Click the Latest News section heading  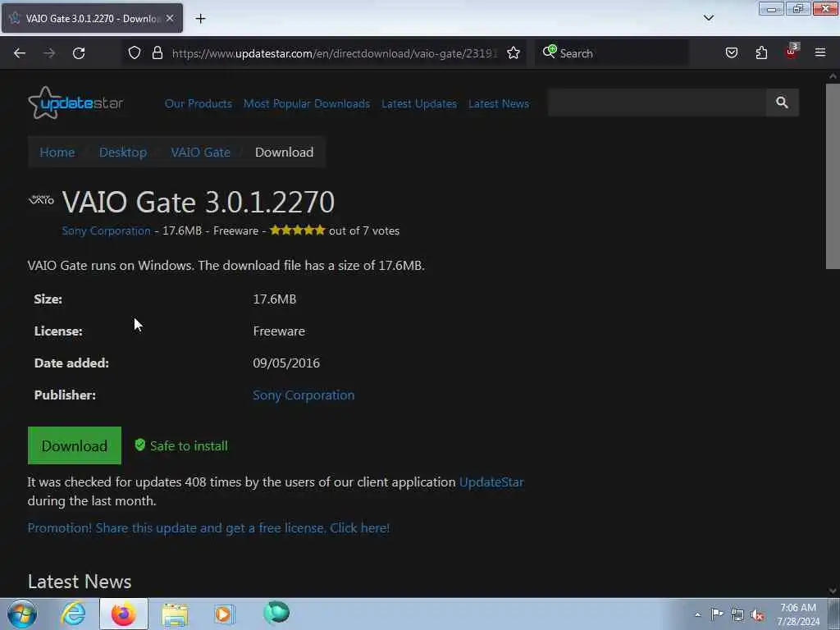pyautogui.click(x=80, y=582)
